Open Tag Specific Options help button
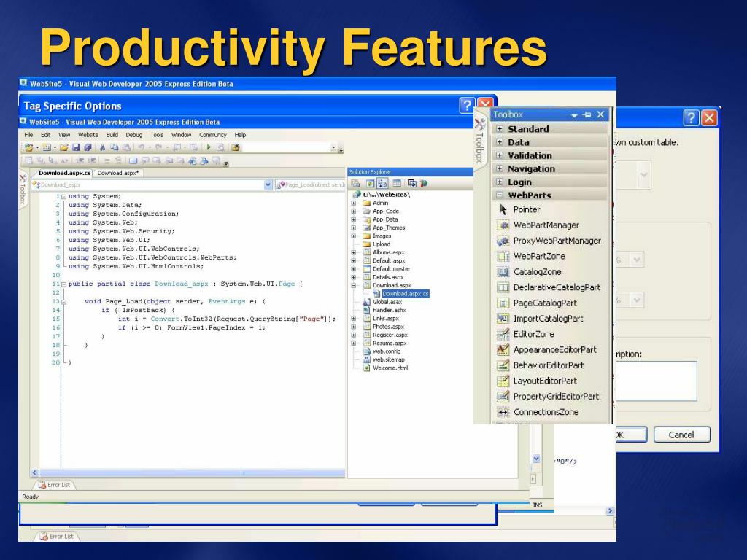This screenshot has width=747, height=560. pos(467,105)
